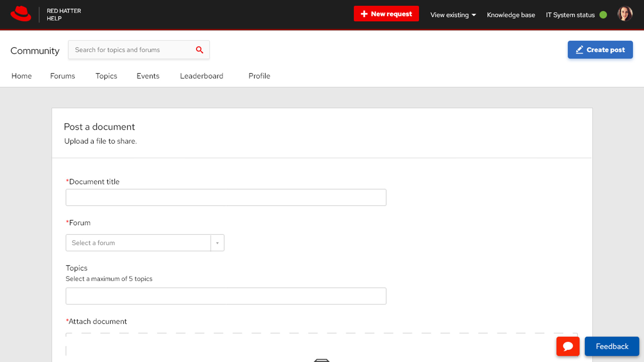View the Leaderboard tab
644x362 pixels.
pos(202,76)
